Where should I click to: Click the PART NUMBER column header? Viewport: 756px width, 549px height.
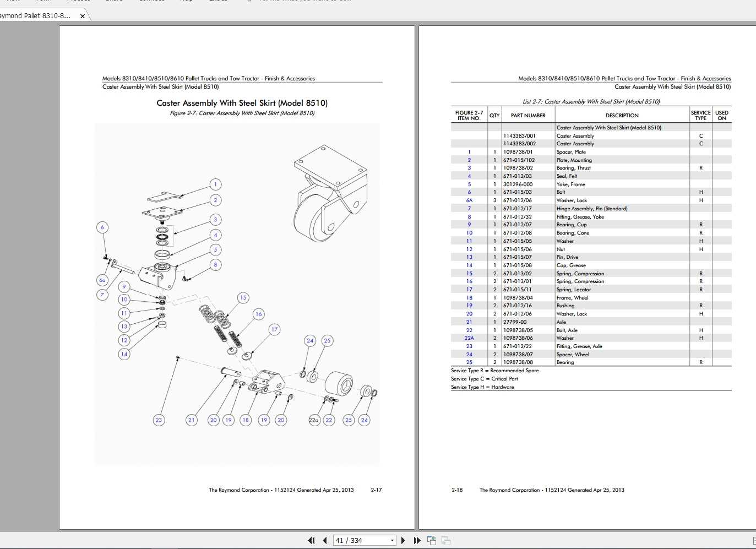click(528, 116)
